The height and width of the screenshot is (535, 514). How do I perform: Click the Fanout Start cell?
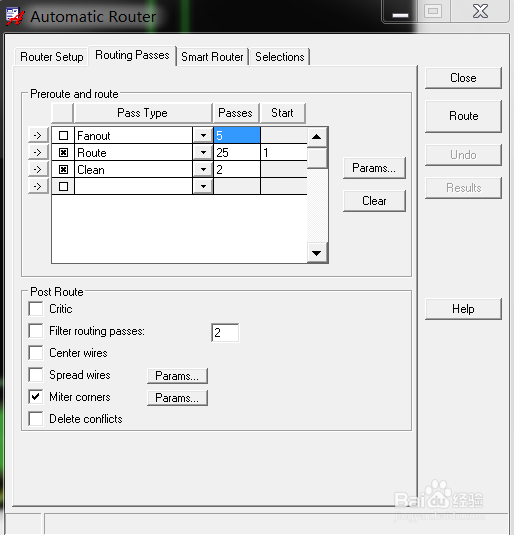(284, 135)
